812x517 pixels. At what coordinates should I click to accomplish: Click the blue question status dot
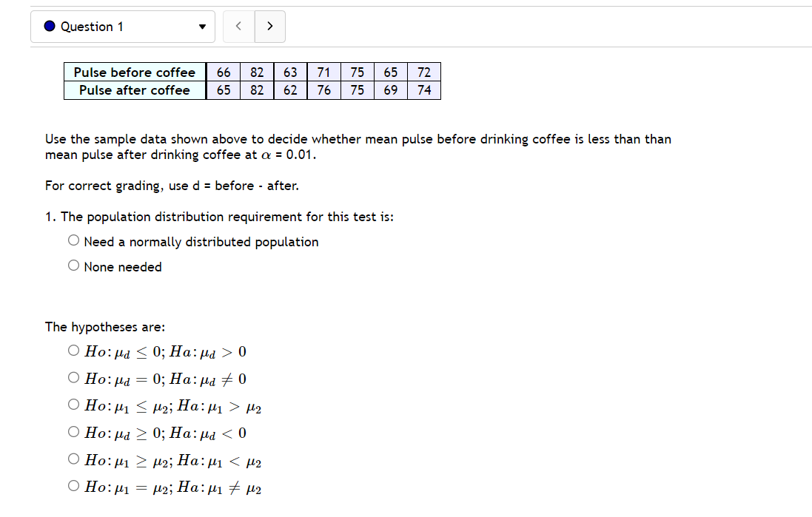click(x=49, y=26)
